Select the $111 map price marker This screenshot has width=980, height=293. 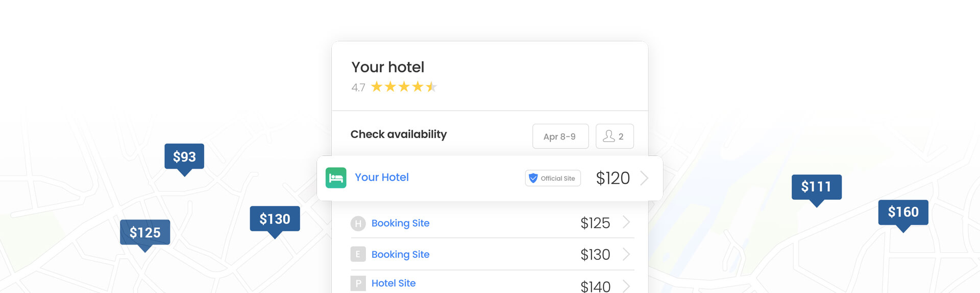click(816, 187)
